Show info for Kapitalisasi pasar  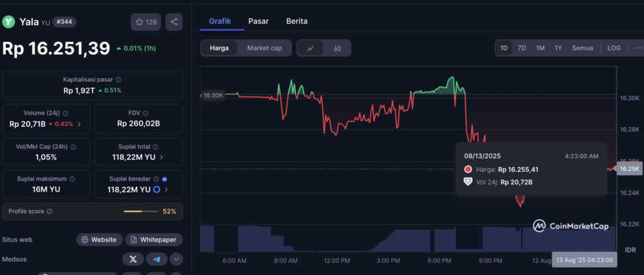click(x=118, y=80)
